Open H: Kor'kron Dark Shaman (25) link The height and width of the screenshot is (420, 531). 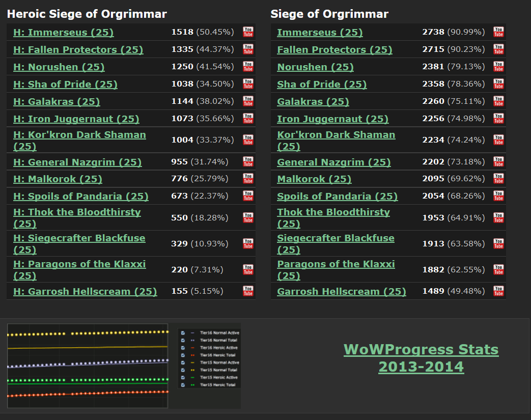79,141
